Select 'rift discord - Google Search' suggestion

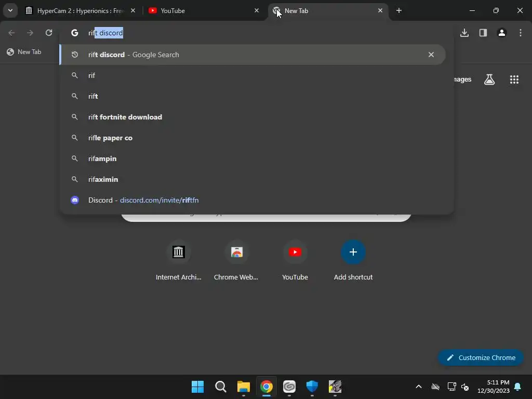[x=252, y=55]
